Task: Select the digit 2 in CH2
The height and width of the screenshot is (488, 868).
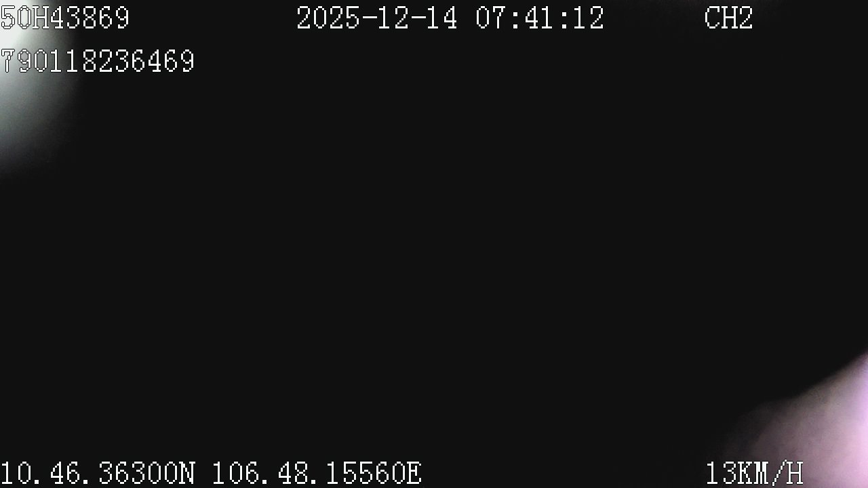Action: pyautogui.click(x=746, y=18)
